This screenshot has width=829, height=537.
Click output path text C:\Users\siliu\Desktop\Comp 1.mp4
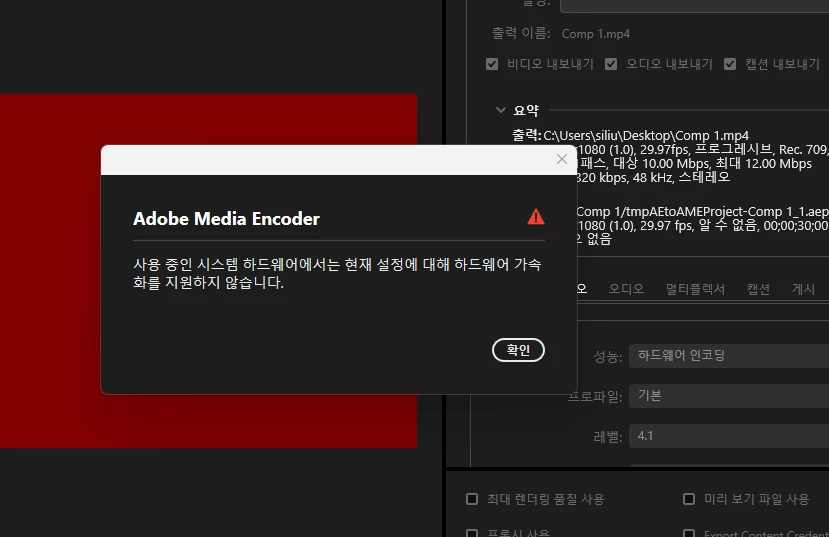click(646, 135)
